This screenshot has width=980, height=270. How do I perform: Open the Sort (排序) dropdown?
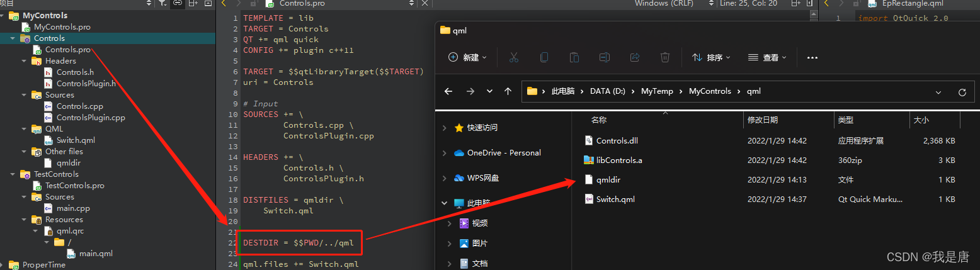pyautogui.click(x=710, y=57)
